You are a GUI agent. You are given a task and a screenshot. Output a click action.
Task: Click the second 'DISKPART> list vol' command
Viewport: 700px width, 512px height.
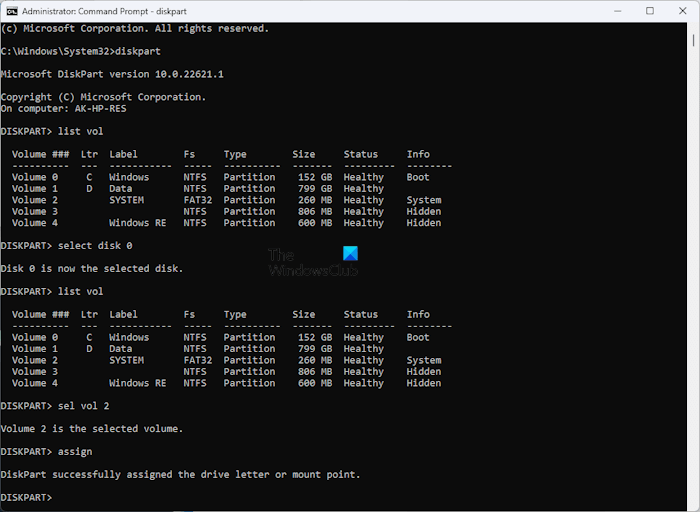[52, 291]
